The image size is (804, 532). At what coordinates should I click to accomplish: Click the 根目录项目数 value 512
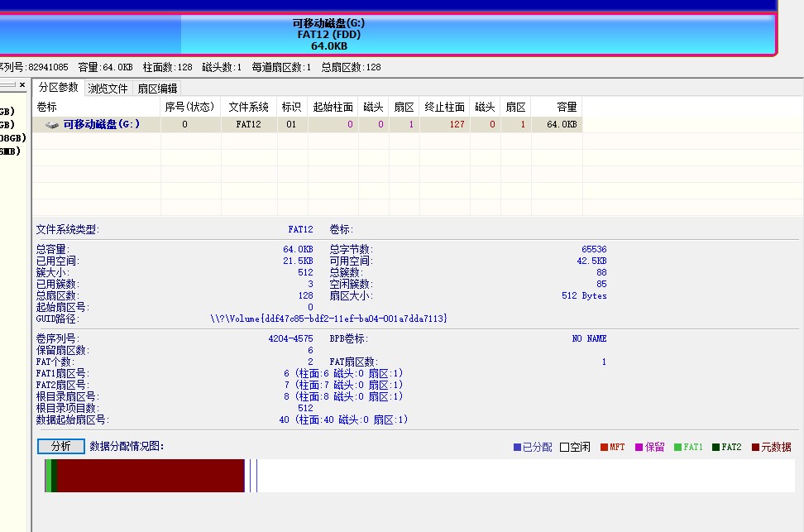coord(305,409)
